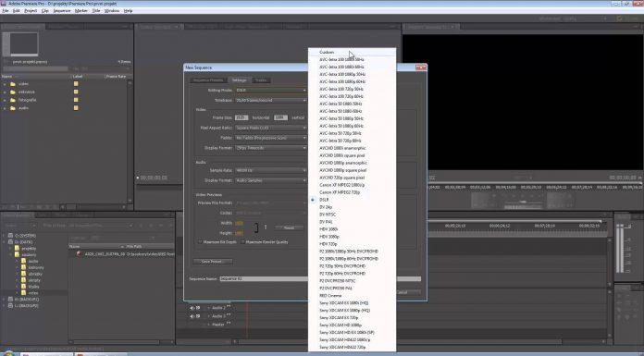The width and height of the screenshot is (644, 356).
Task: Click the fotografie bin folder icon
Action: pyautogui.click(x=13, y=100)
